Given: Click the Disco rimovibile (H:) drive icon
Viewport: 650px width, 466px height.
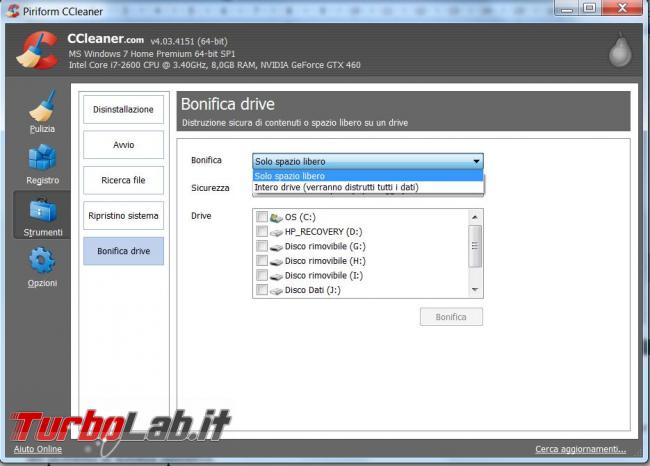Looking at the screenshot, I should pyautogui.click(x=276, y=261).
